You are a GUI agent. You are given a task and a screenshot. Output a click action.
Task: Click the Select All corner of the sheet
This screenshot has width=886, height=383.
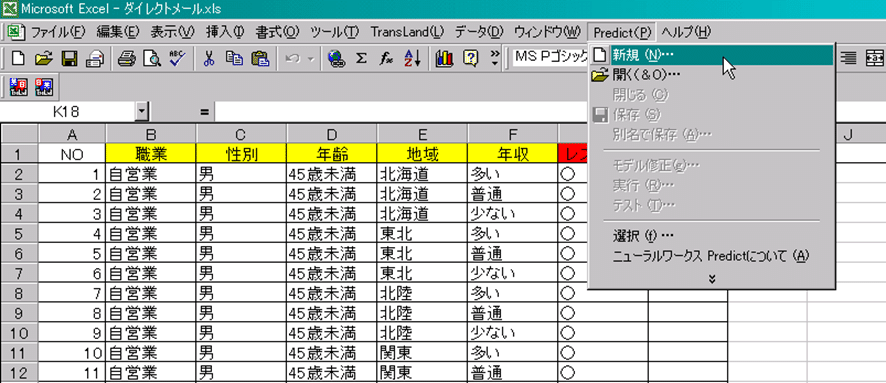(20, 134)
